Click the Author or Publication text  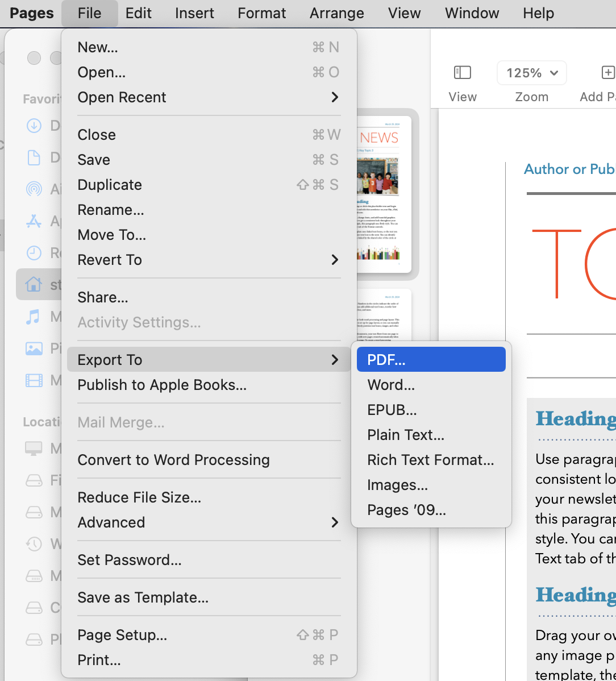tap(569, 169)
